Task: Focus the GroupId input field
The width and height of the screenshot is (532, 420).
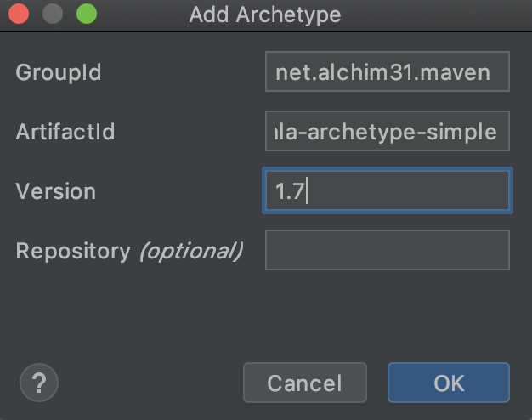Action: pyautogui.click(x=388, y=71)
